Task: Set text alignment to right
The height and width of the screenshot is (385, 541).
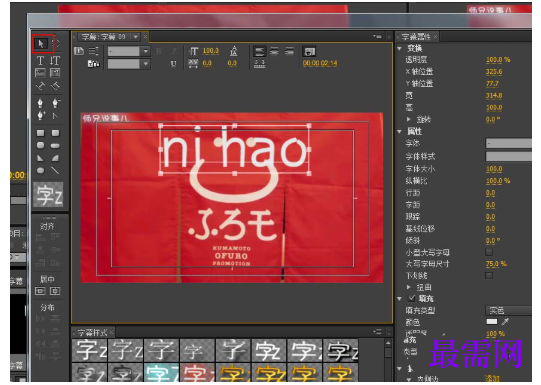Action: (x=289, y=51)
